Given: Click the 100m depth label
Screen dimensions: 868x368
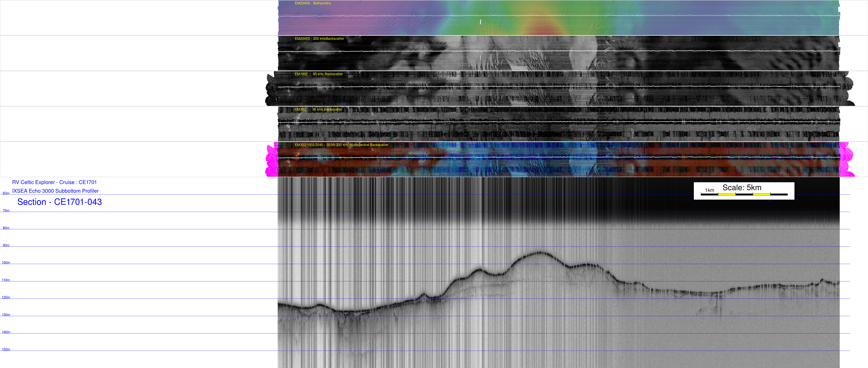Looking at the screenshot, I should (x=6, y=263).
